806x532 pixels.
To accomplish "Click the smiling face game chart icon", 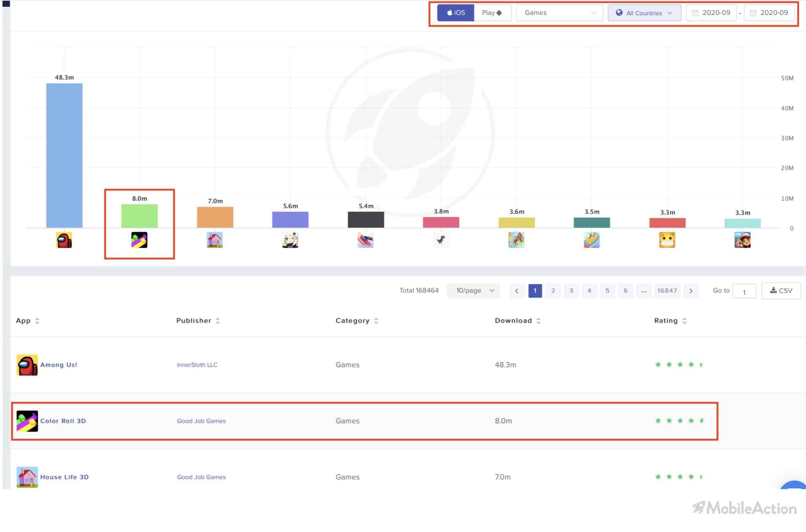I will pos(667,240).
